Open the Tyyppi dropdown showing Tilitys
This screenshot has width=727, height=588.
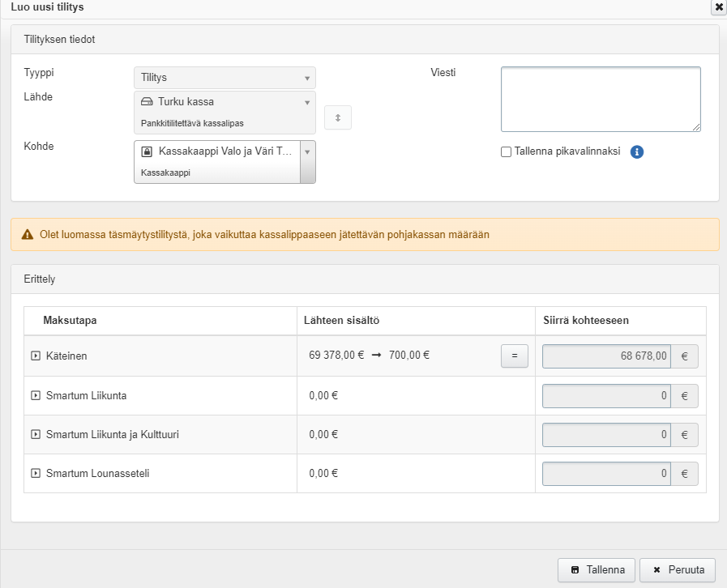(x=225, y=78)
